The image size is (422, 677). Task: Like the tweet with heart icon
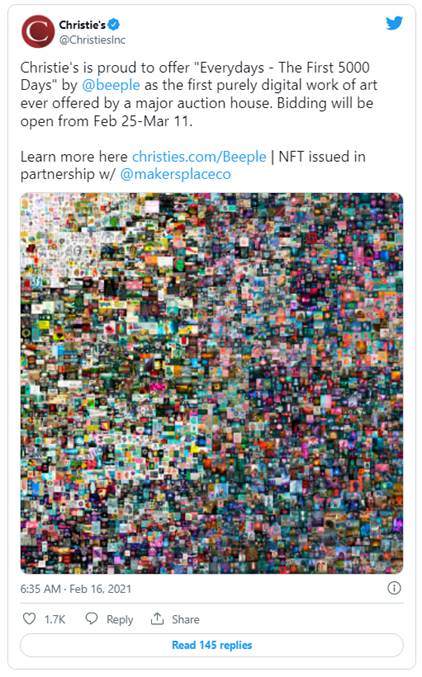click(29, 619)
